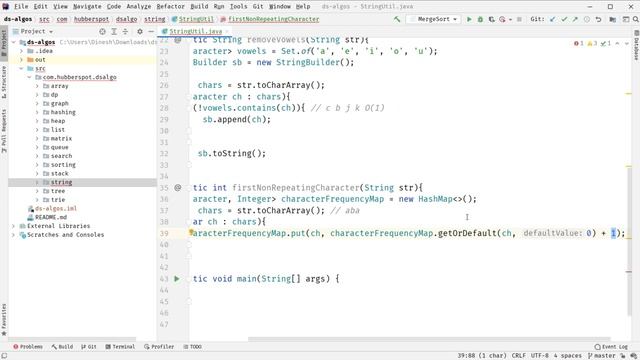Open the Git menu
640x360 pixels.
click(x=258, y=7)
